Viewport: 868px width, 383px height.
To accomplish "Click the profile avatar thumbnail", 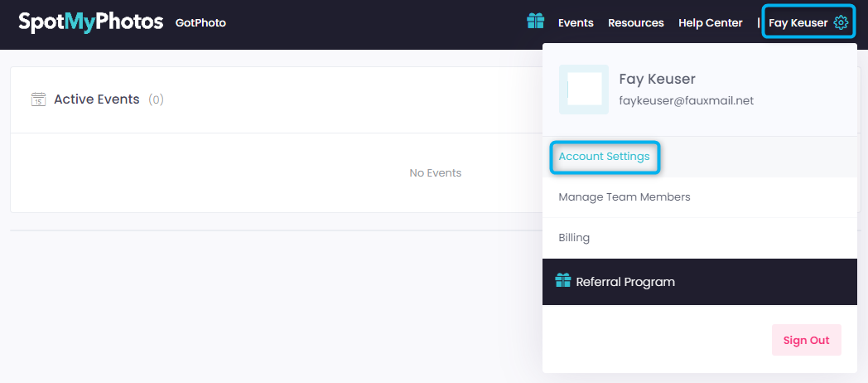I will point(583,90).
